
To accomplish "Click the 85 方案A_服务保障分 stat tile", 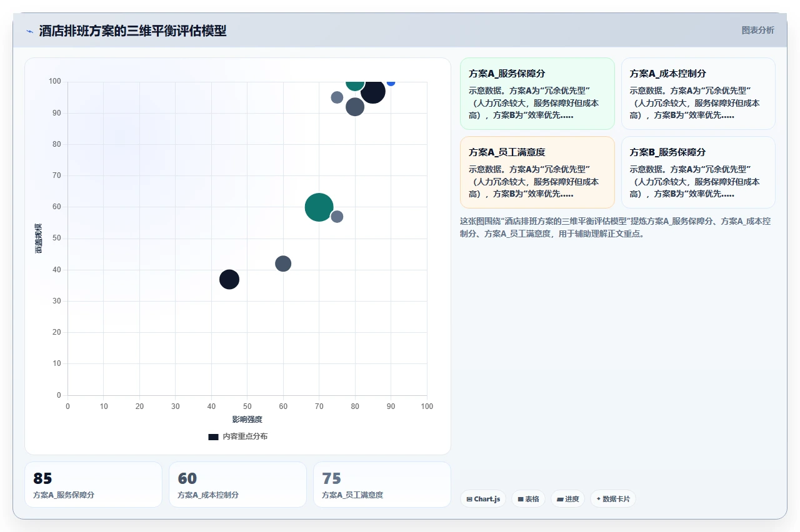I will tap(93, 485).
